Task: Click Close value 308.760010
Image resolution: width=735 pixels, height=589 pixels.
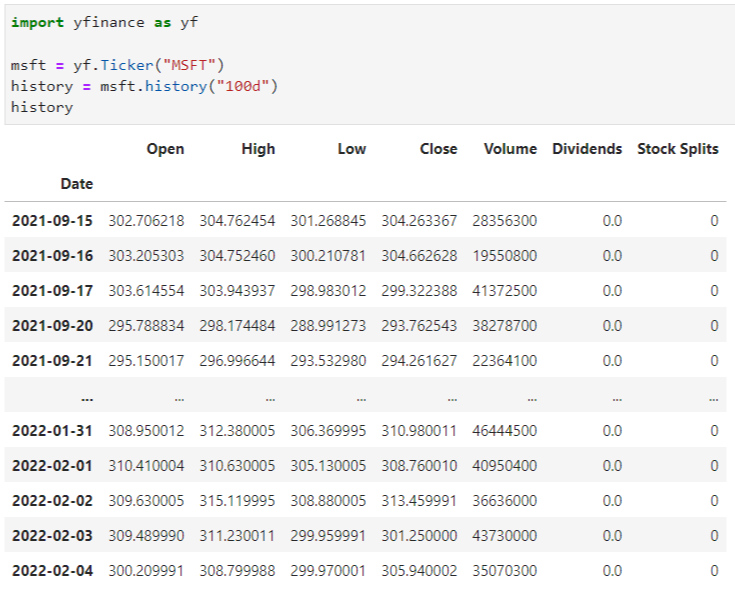Action: coord(419,466)
